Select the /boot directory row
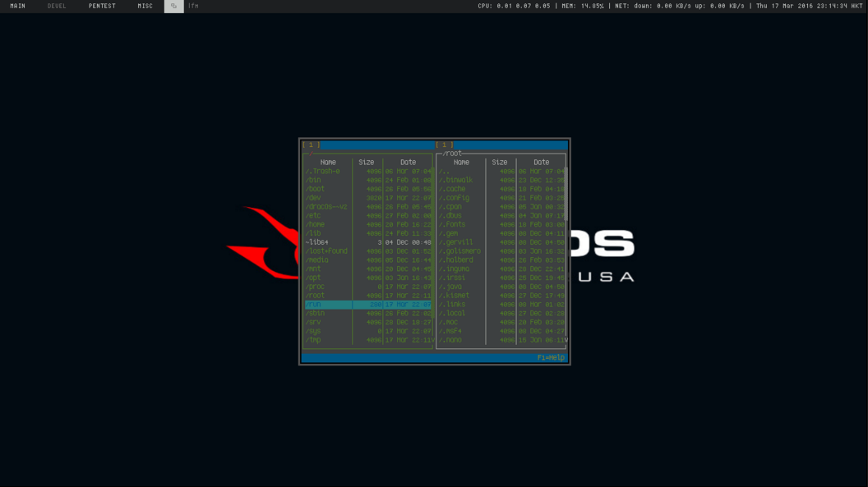 pyautogui.click(x=367, y=189)
